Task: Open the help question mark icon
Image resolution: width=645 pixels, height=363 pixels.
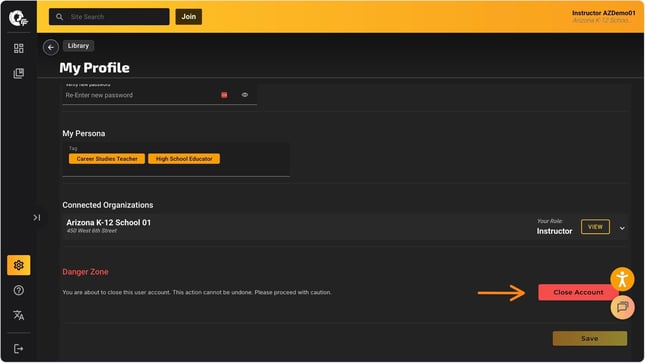Action: pos(19,291)
